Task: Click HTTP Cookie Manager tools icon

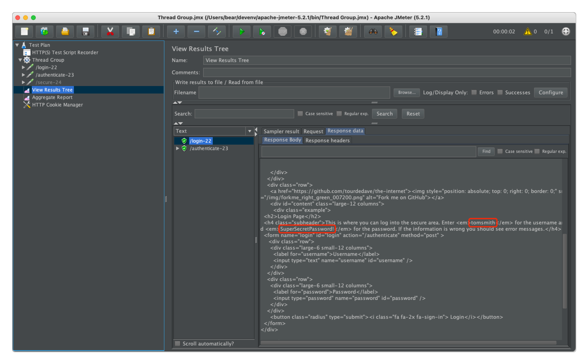Action: [x=27, y=105]
